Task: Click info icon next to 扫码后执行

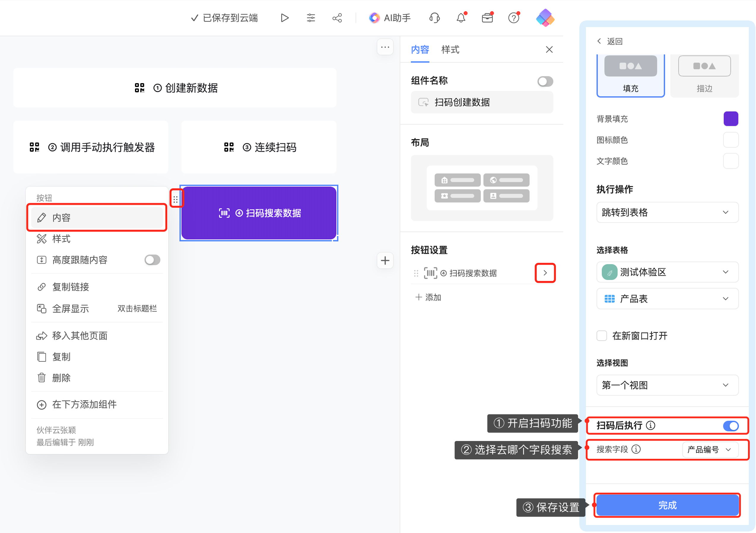Action: 650,425
